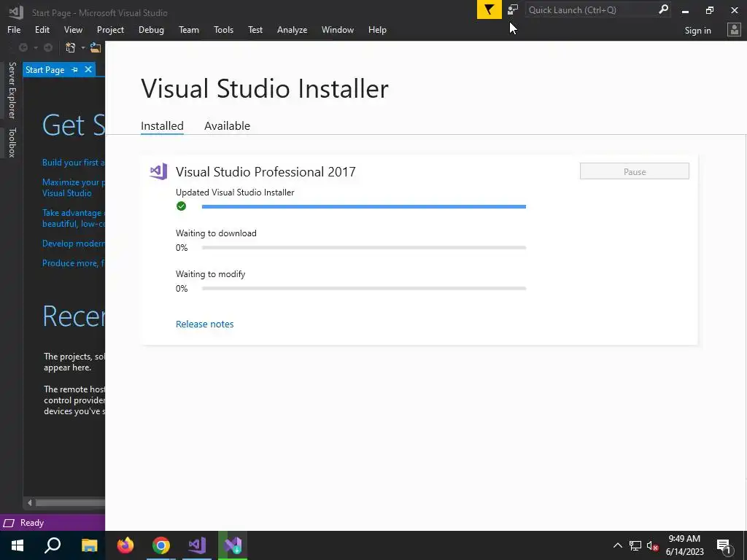Viewport: 747px width, 560px height.
Task: Click the Build your first link
Action: [74, 163]
